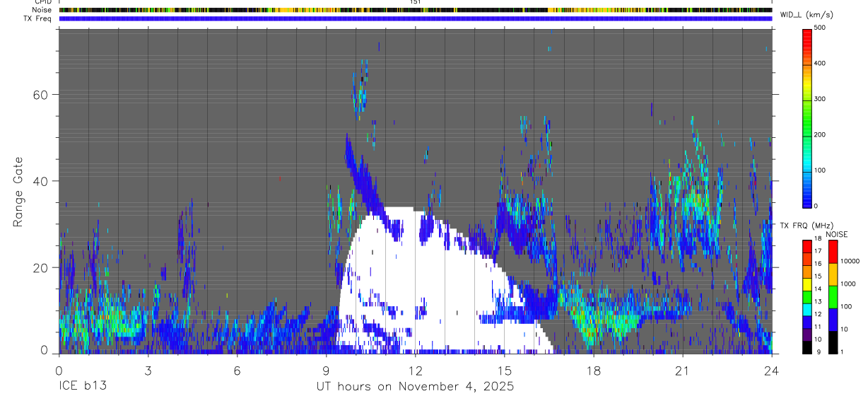Screen dimensions: 868x401
Task: Click the green segment of NOISE colorbar
Action: click(833, 297)
